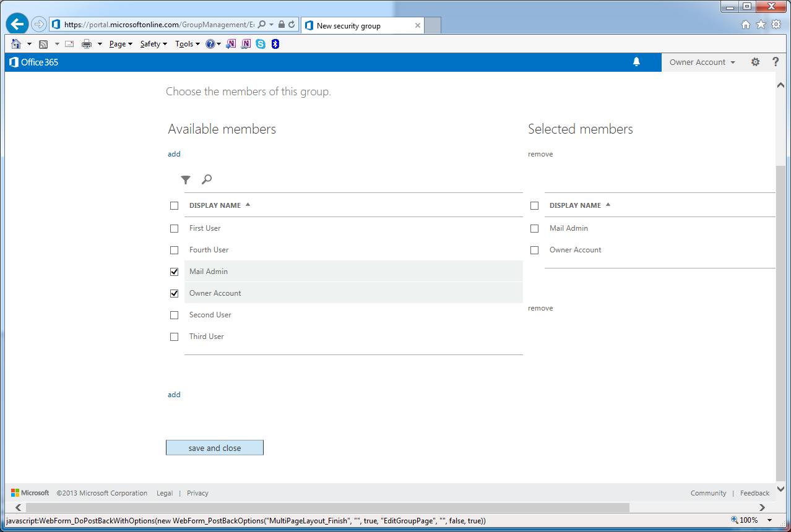Click the help question mark in Office 365 header
This screenshot has width=791, height=532.
(775, 62)
